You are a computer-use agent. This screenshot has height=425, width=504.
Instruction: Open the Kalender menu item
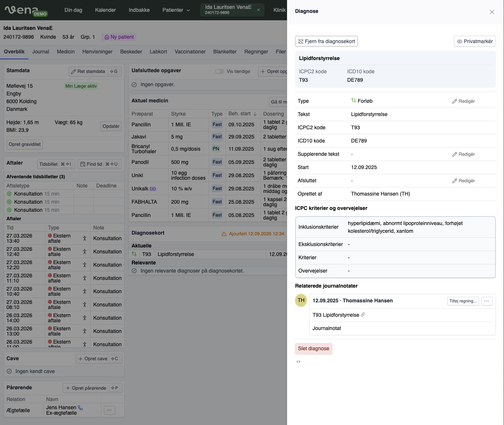pyautogui.click(x=105, y=10)
